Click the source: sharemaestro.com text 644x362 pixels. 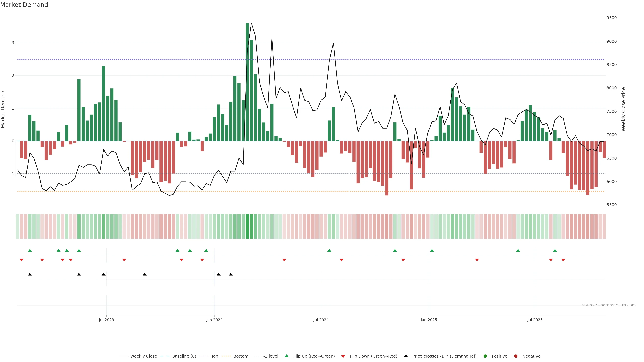coord(609,305)
